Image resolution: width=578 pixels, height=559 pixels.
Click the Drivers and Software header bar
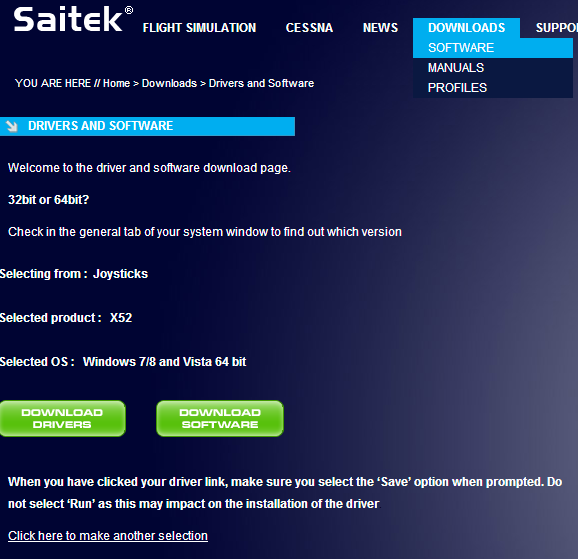147,126
